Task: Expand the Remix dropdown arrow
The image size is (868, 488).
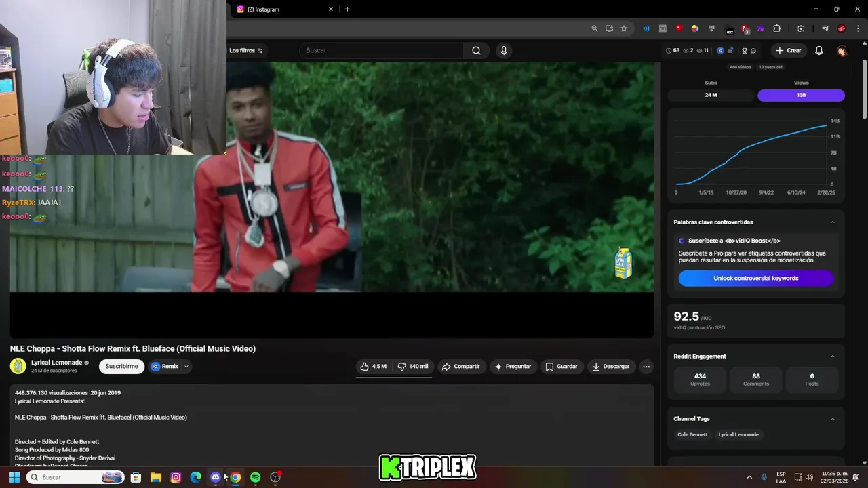Action: [186, 367]
